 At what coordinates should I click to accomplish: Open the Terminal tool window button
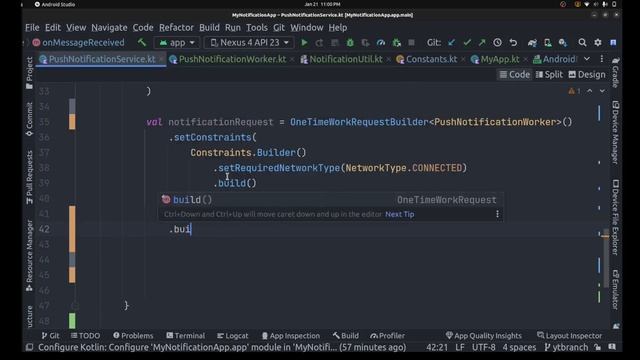click(x=185, y=336)
